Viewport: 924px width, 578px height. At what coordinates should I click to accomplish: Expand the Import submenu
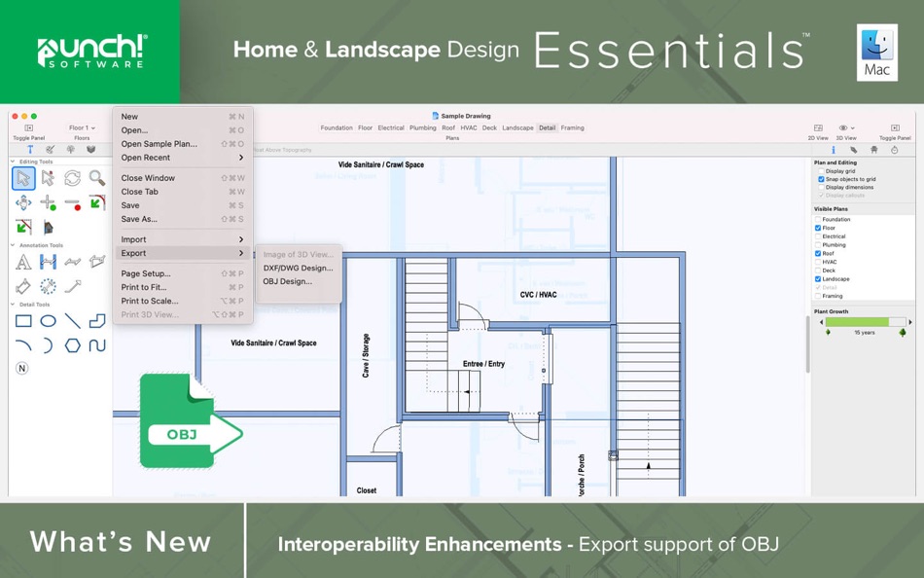[x=183, y=239]
